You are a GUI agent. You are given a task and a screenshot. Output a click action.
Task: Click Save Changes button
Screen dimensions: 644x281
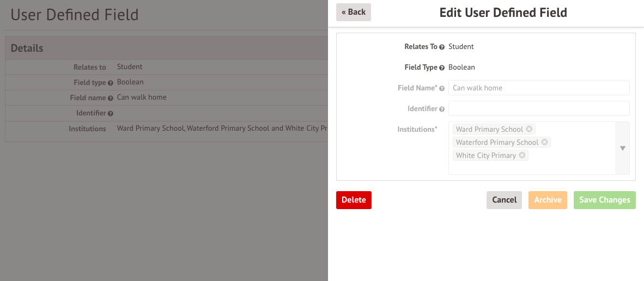(x=604, y=200)
